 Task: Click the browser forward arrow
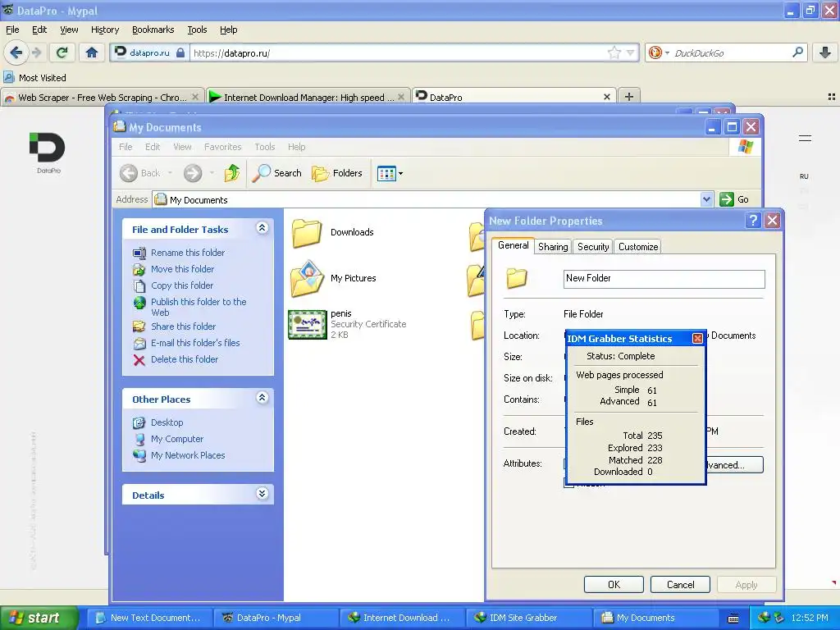[36, 52]
